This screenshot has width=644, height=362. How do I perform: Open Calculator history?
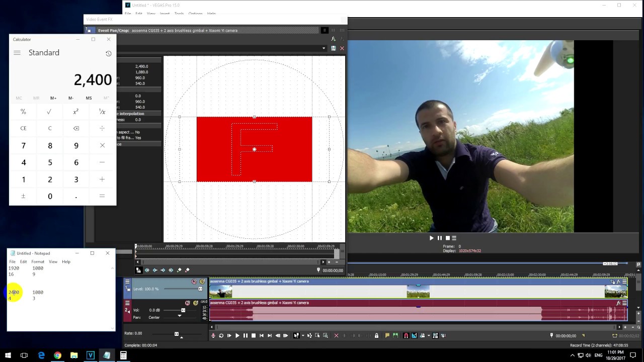108,53
